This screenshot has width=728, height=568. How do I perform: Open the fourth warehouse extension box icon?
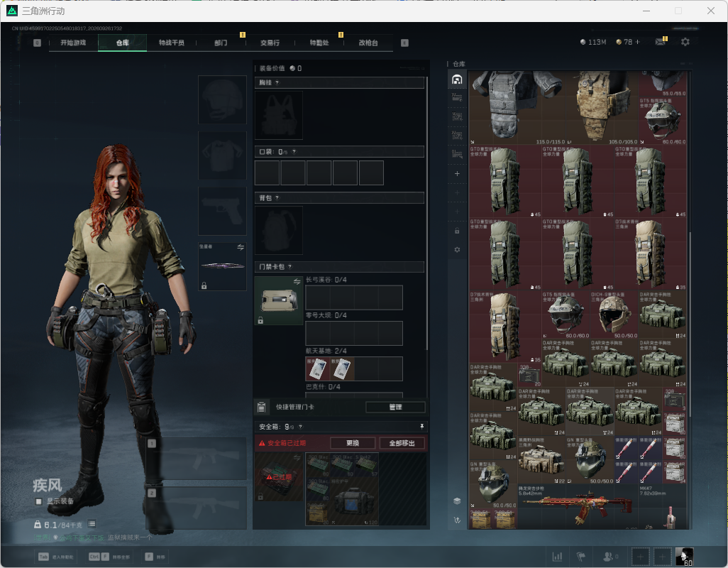click(457, 135)
